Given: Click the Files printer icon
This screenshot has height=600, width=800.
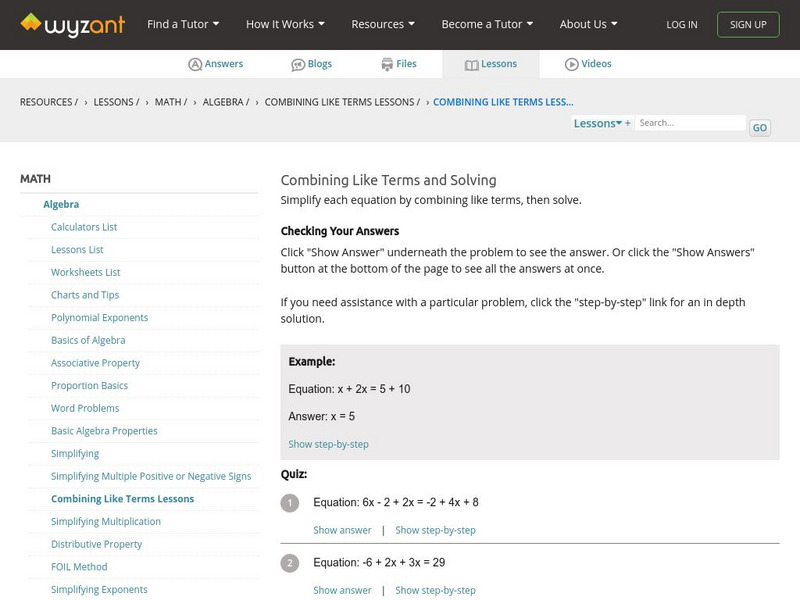Looking at the screenshot, I should pyautogui.click(x=387, y=64).
